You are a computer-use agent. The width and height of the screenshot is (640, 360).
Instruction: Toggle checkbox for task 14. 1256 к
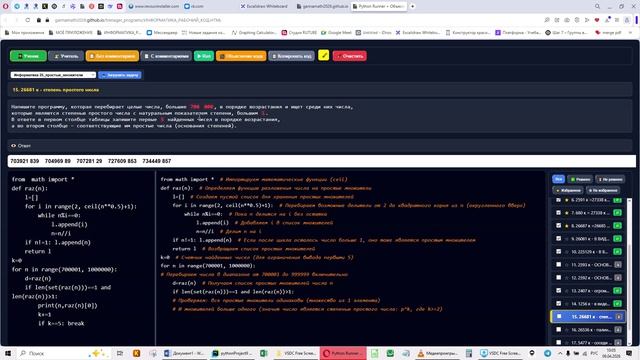point(558,304)
